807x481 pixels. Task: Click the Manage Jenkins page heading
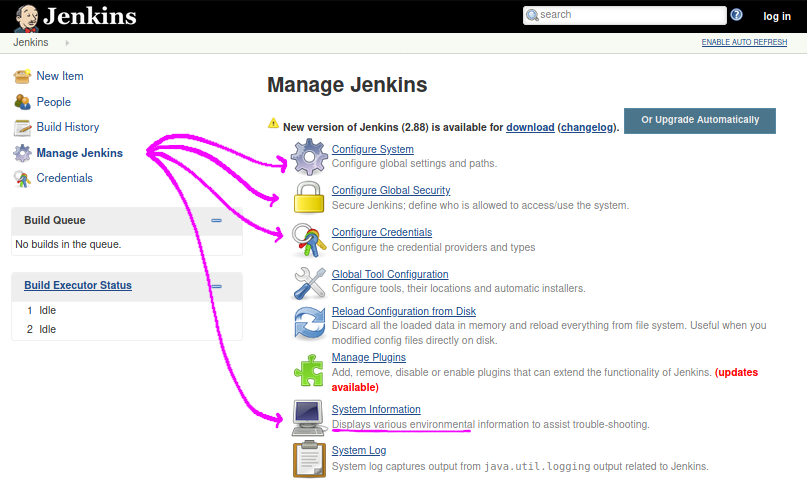(347, 85)
